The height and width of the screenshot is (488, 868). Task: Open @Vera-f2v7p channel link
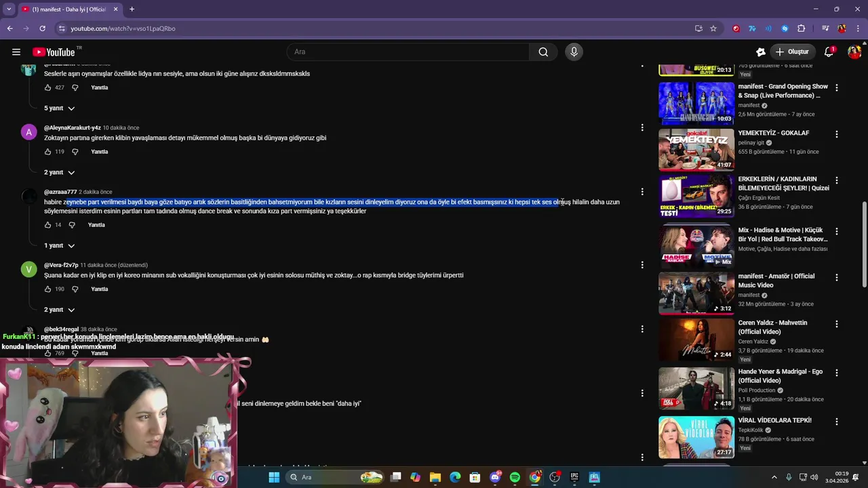(61, 265)
